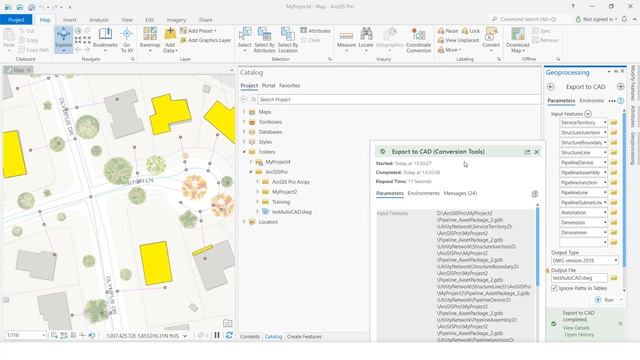Select the MyProject2 folder in Catalog
Viewport: 640px width, 360px height.
284,192
